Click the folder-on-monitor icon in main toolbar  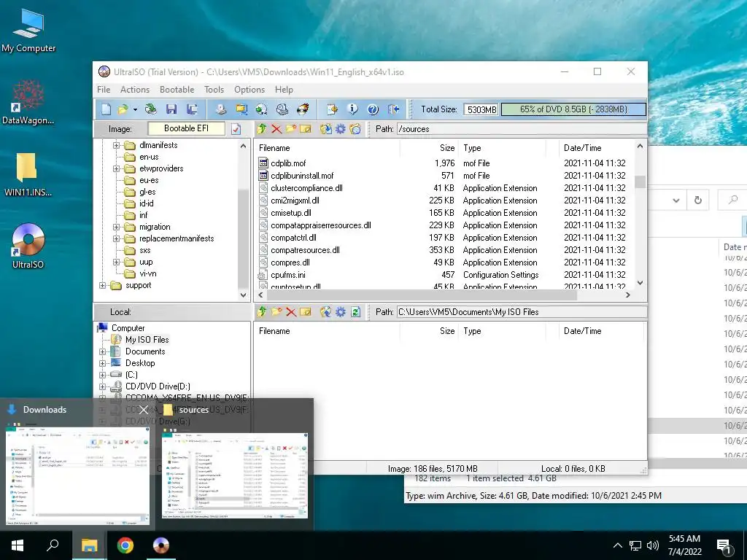(241, 109)
